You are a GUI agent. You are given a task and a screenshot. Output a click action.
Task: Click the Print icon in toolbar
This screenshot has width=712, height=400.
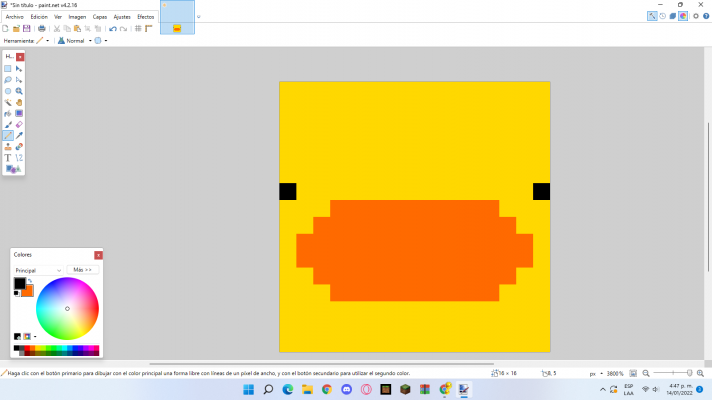[40, 29]
